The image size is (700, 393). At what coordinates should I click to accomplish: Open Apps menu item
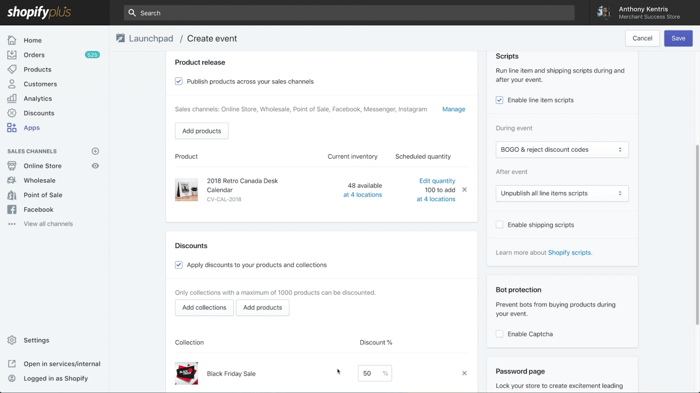pyautogui.click(x=32, y=128)
